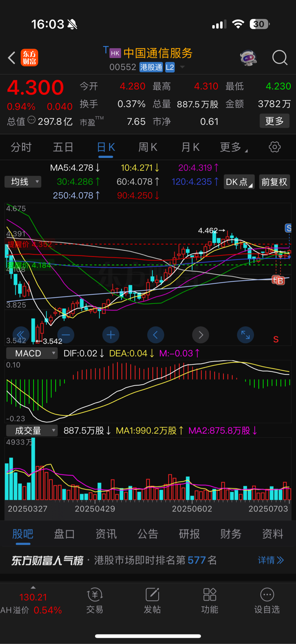Tap the red B marker on chart
Screen dimensions: 296x644
281,281
